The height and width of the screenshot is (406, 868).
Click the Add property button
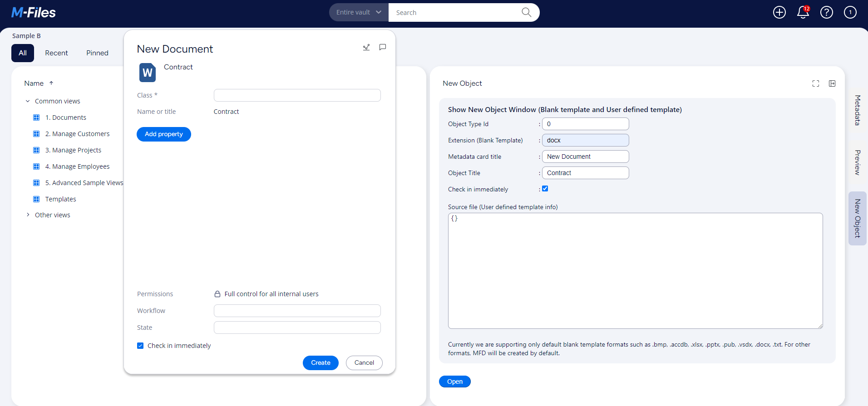point(164,134)
